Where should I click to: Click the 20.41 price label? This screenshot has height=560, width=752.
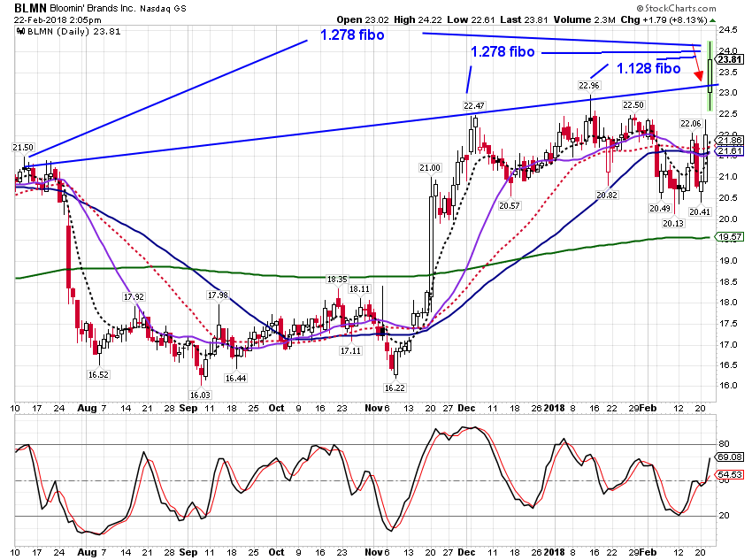pos(700,212)
